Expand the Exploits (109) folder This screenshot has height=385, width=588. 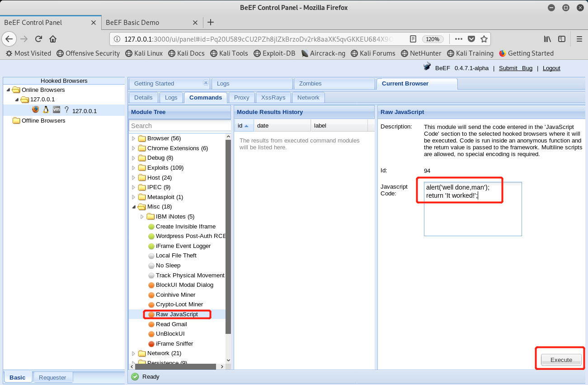click(133, 168)
